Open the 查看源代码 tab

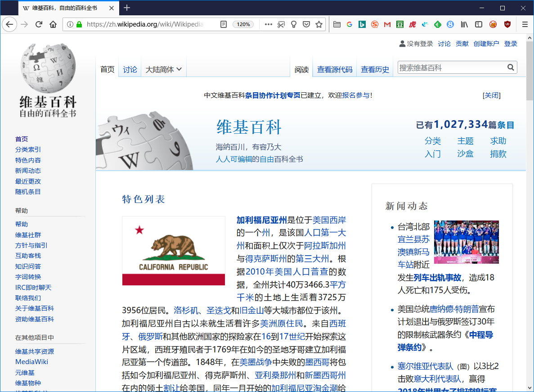[x=334, y=69]
